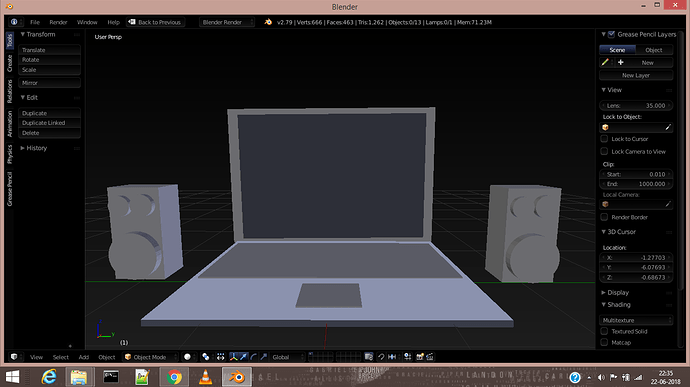
Task: Open the 3D View Select menu
Action: (x=61, y=357)
